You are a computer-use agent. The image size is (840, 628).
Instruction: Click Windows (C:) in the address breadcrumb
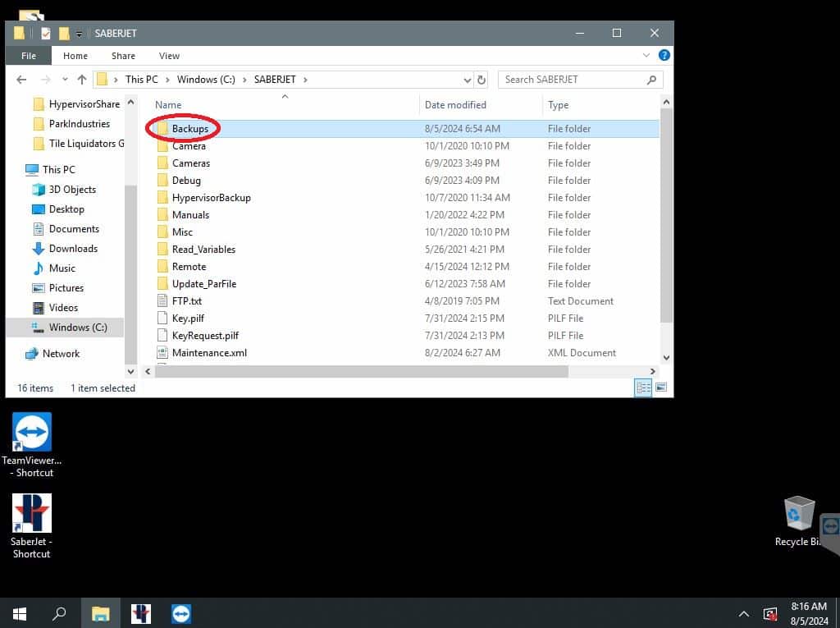point(206,80)
